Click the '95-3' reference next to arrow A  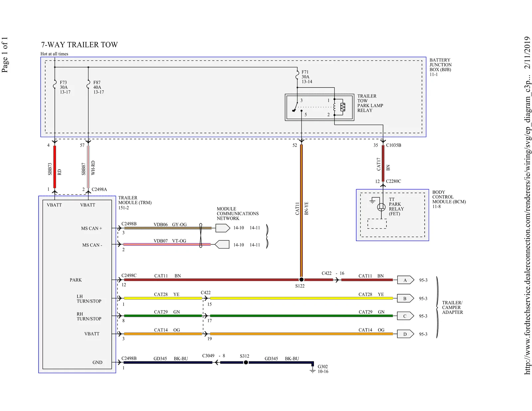[x=423, y=280]
